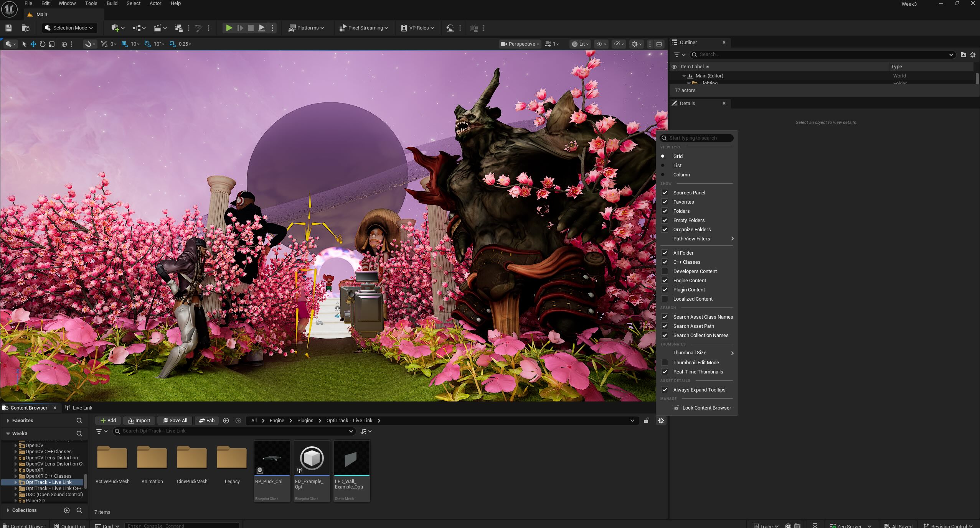Enable the Developers Content checkbox
Screen dimensions: 980x528
pyautogui.click(x=665, y=271)
